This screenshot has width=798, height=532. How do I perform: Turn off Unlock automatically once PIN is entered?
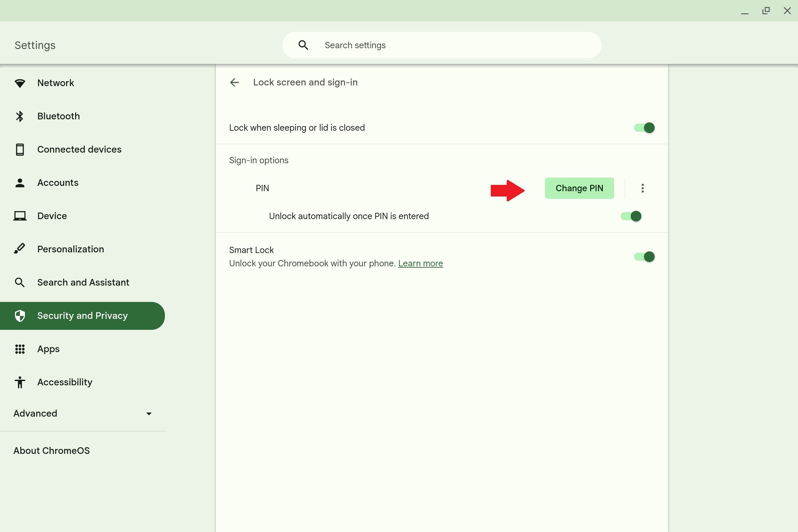(x=631, y=216)
